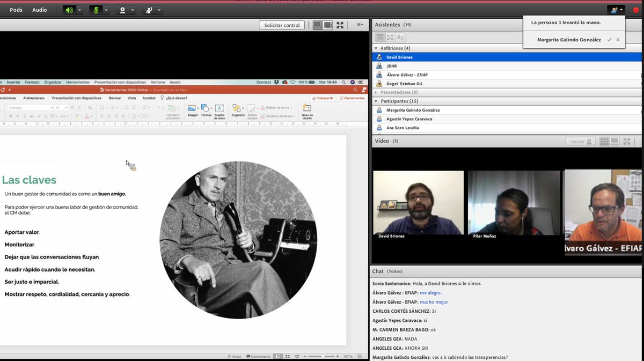Viewport: 644px width, 361px height.
Task: Open Herramientas menu in shared PowerPoint
Action: tap(78, 82)
